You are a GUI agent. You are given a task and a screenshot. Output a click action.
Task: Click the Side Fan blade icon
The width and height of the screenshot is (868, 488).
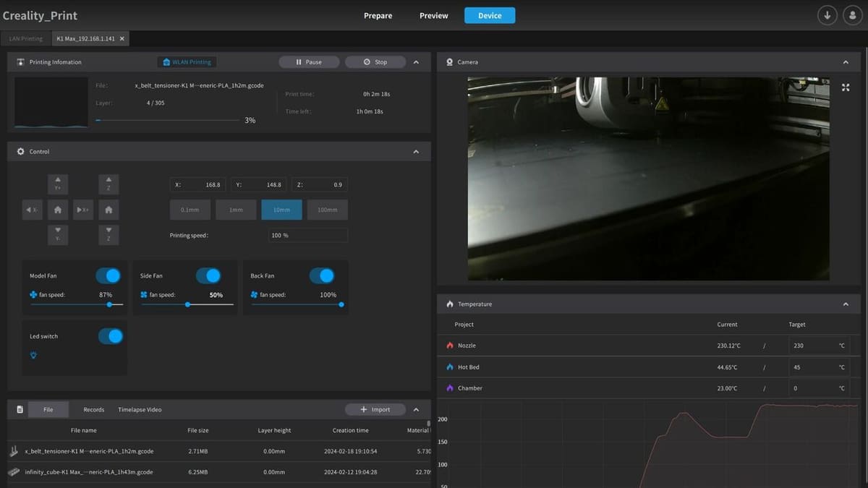tap(143, 295)
